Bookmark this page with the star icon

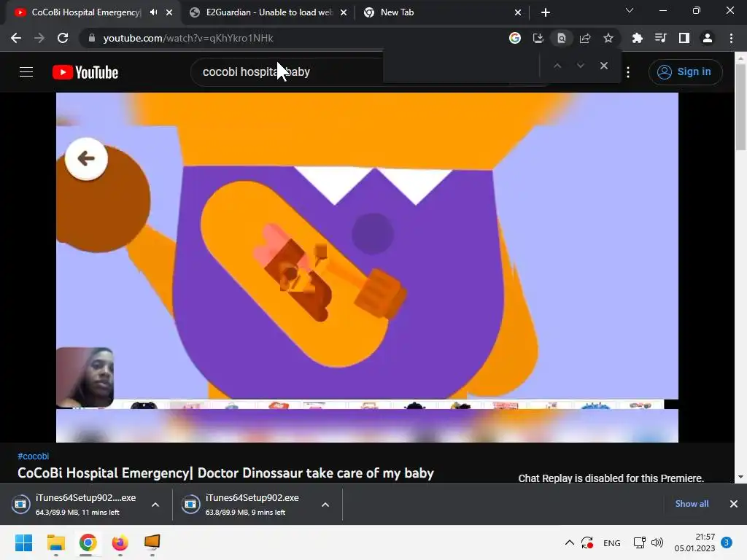608,38
